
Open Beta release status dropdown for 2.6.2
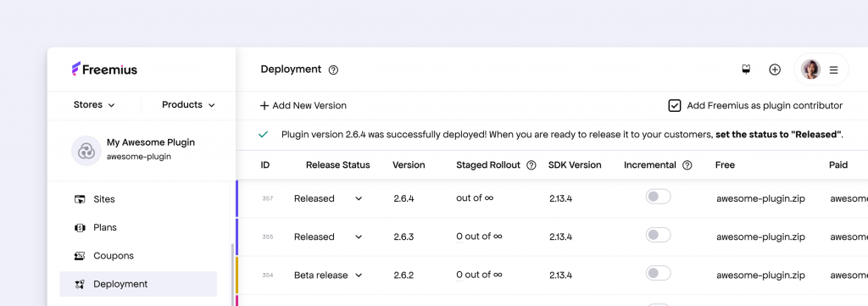pyautogui.click(x=328, y=275)
